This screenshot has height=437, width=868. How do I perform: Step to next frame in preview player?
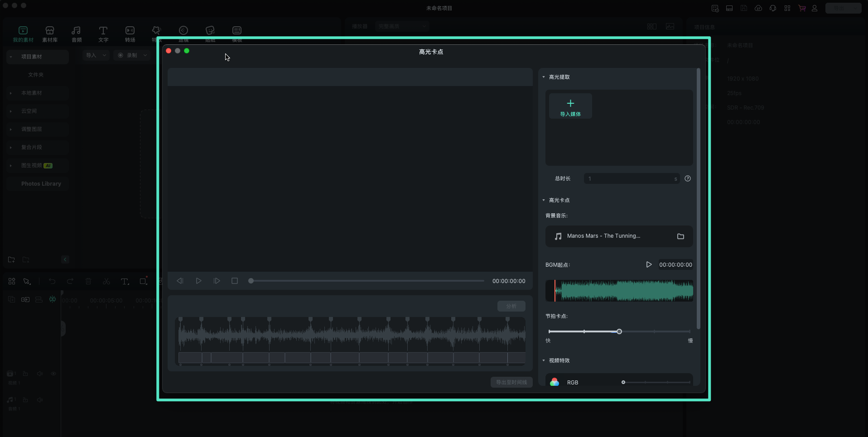[217, 281]
